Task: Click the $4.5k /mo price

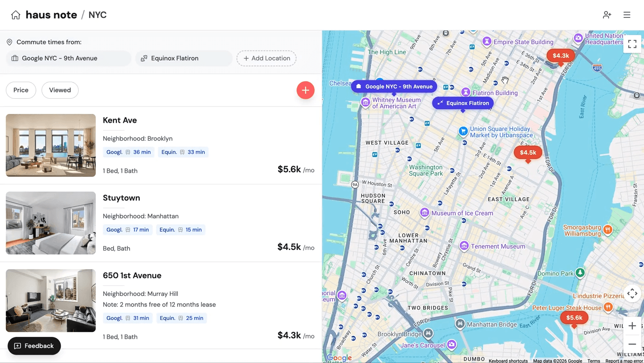Action: 296,247
